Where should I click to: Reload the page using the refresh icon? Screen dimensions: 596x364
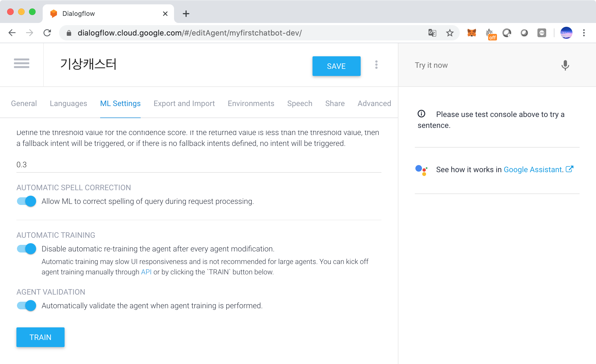click(x=47, y=33)
